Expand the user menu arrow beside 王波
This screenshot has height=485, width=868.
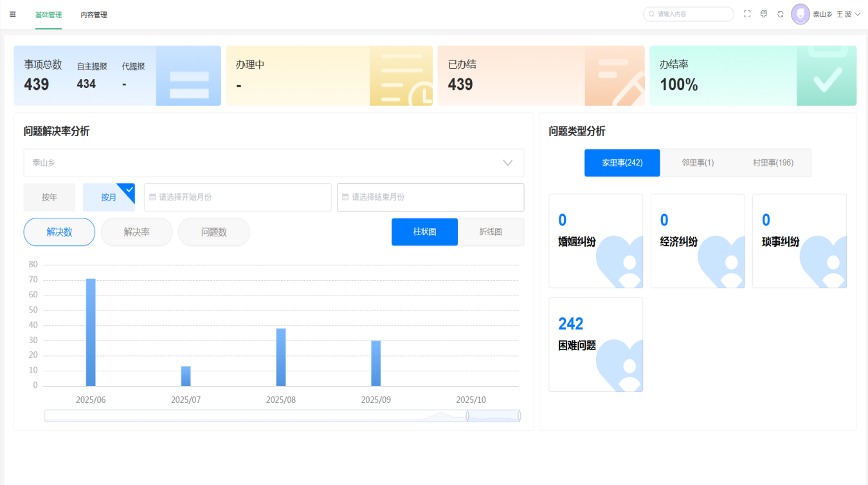click(857, 14)
